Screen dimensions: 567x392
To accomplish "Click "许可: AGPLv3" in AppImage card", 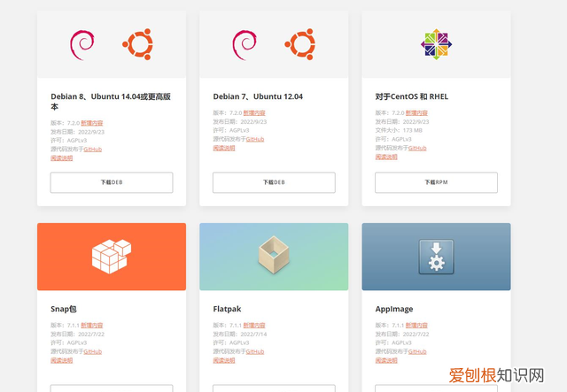I will [x=393, y=342].
